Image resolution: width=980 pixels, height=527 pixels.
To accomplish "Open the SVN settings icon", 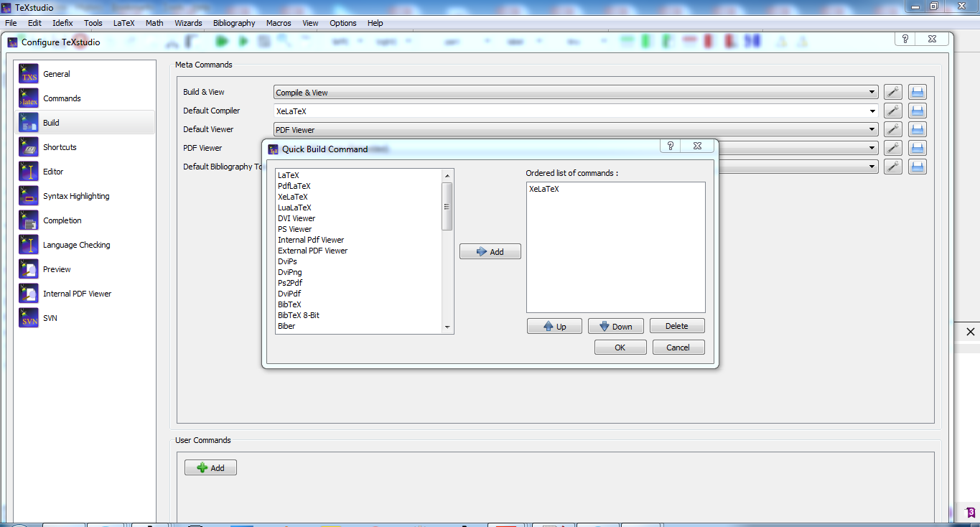I will 29,318.
